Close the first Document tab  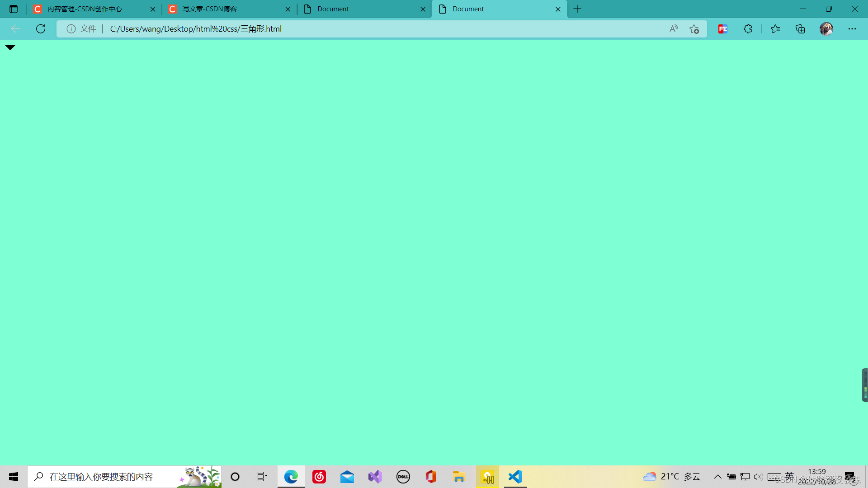point(423,9)
